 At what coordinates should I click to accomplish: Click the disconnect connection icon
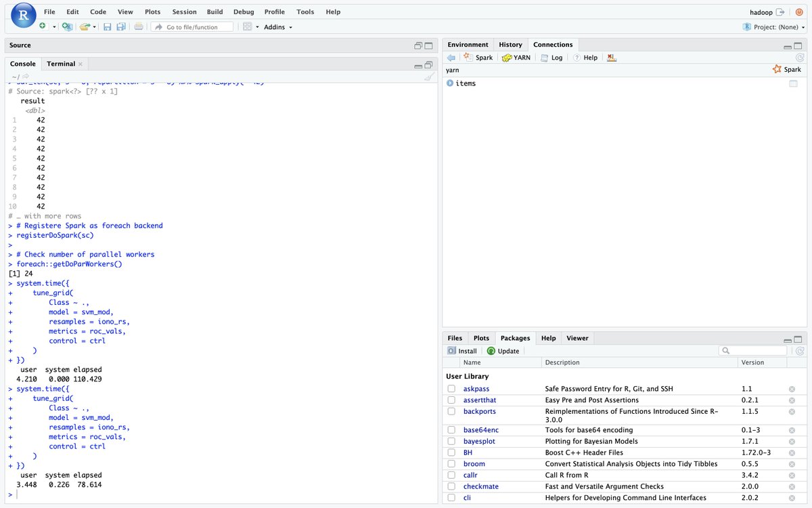pyautogui.click(x=612, y=58)
